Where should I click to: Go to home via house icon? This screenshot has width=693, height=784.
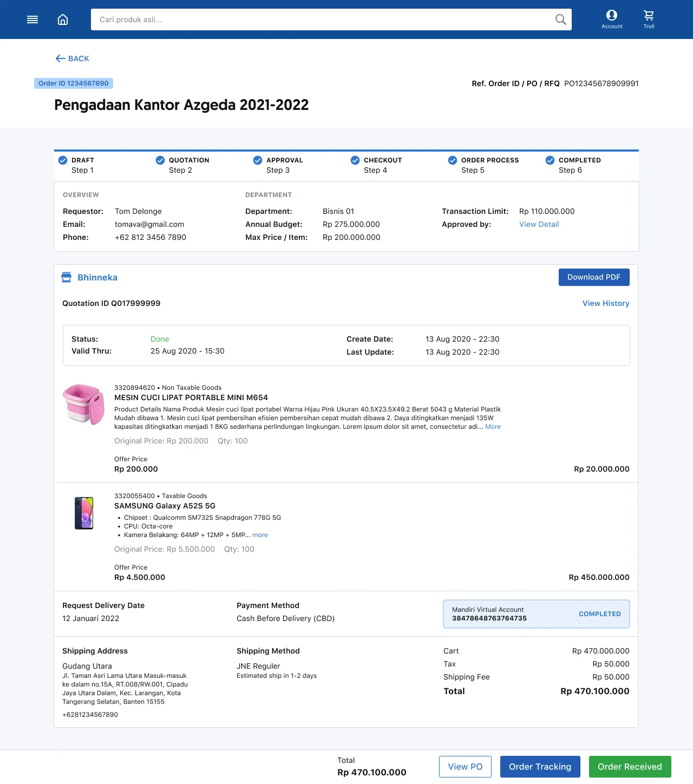(x=63, y=19)
